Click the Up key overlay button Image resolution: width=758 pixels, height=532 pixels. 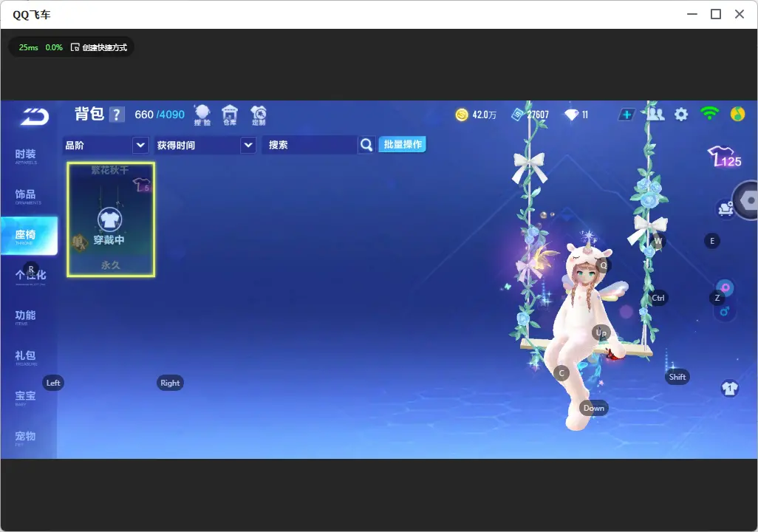point(601,332)
